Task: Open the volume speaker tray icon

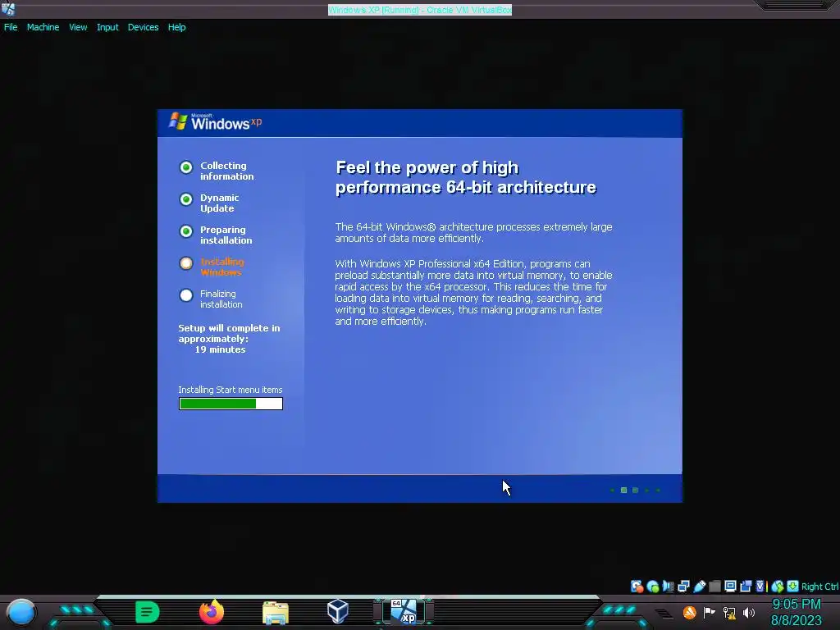Action: [x=749, y=612]
